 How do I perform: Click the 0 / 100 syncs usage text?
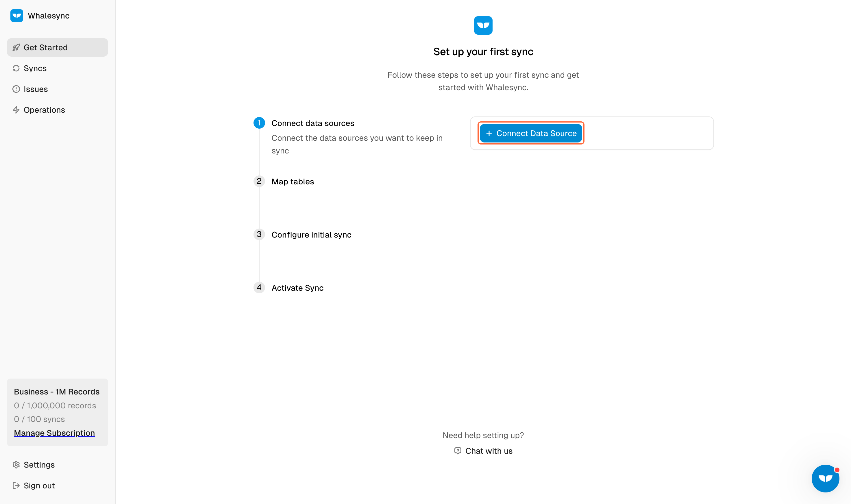click(x=39, y=419)
